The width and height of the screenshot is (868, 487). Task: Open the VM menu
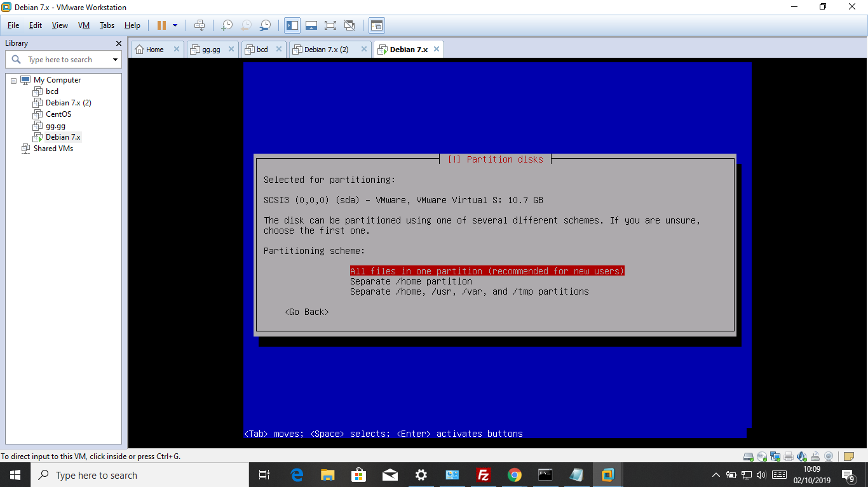click(84, 25)
